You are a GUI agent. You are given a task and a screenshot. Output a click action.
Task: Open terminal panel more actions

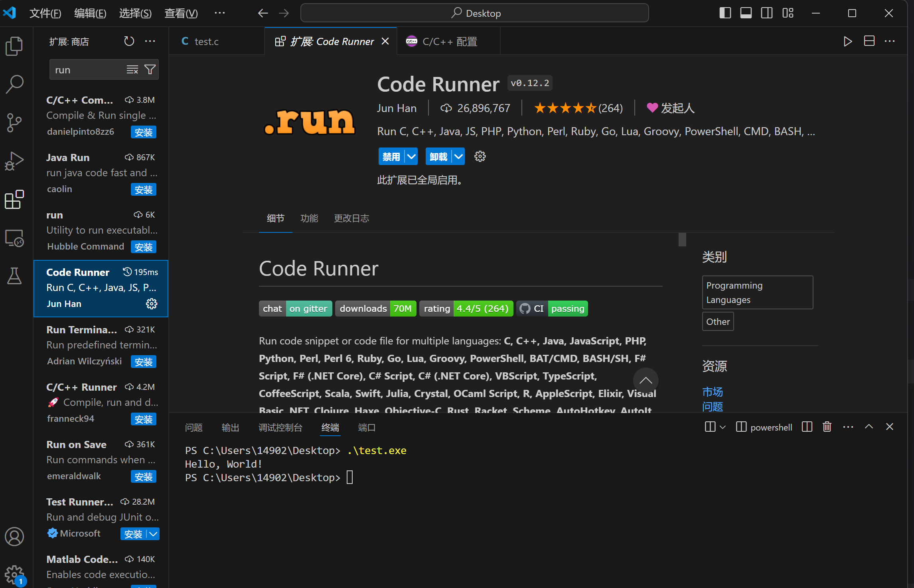pyautogui.click(x=848, y=427)
